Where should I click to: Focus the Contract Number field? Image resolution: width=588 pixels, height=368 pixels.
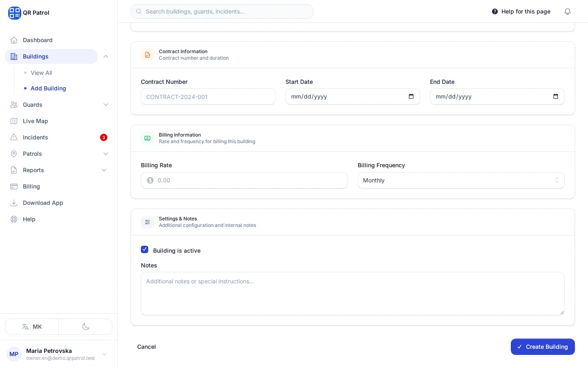[208, 96]
